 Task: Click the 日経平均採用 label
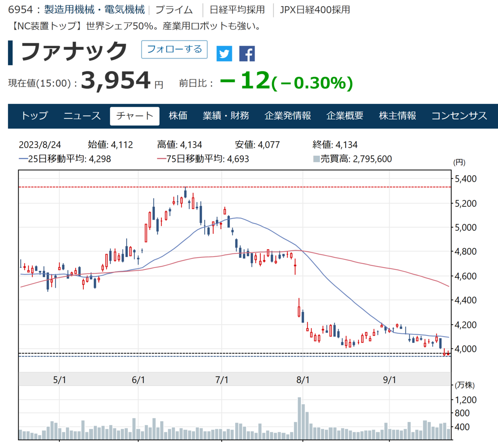tap(237, 10)
